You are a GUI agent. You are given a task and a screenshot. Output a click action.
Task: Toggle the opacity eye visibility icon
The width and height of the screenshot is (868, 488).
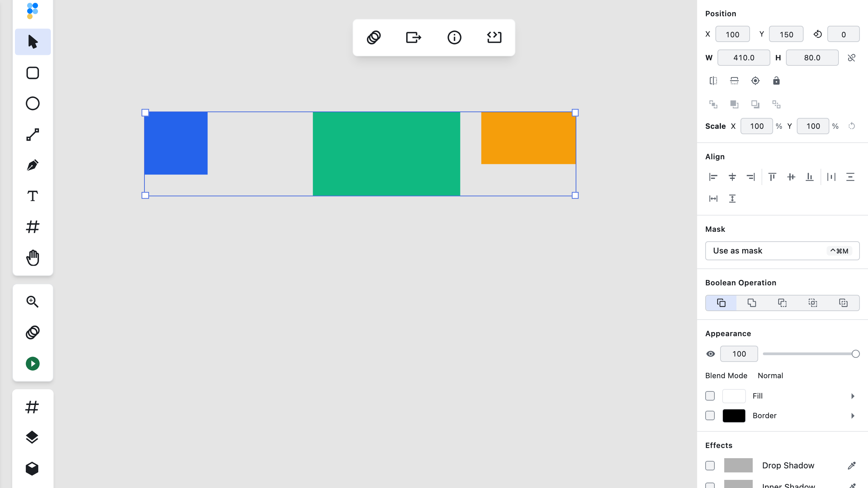711,354
